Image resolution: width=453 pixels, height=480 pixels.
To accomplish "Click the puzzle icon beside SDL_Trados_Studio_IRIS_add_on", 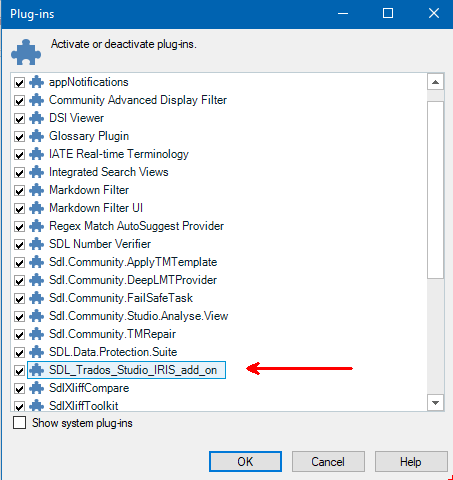I will click(x=36, y=370).
